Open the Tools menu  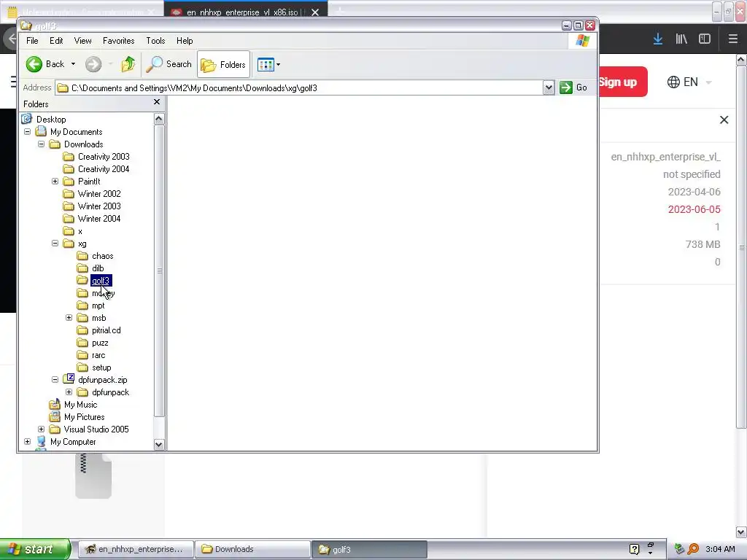click(x=155, y=41)
